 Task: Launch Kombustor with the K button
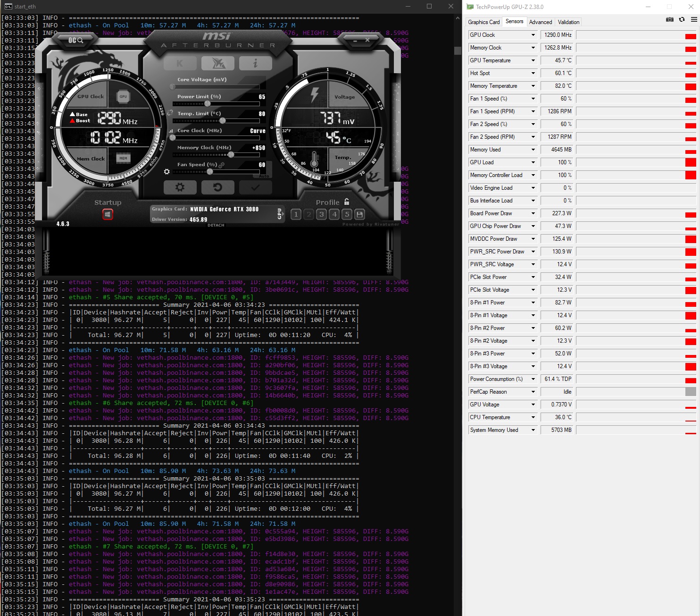(180, 63)
